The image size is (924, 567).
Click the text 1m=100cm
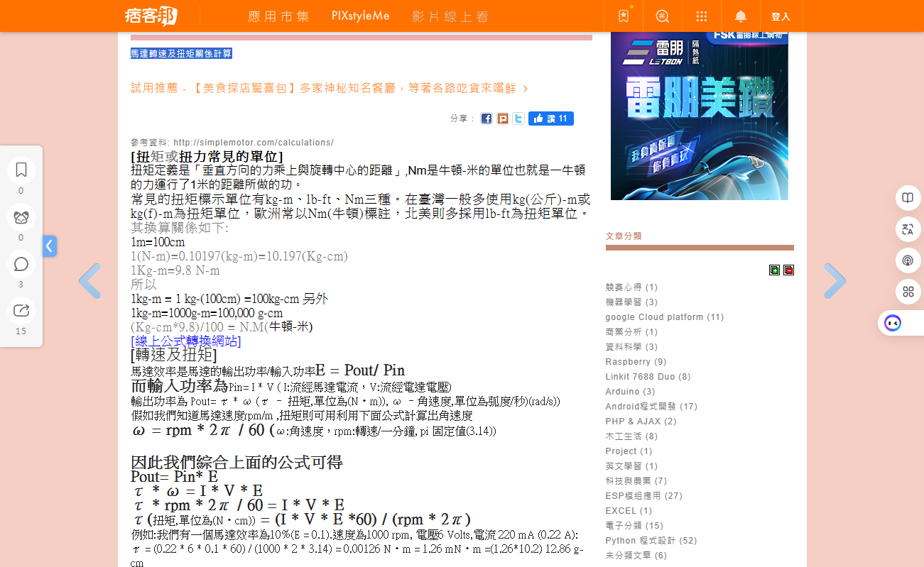[158, 242]
